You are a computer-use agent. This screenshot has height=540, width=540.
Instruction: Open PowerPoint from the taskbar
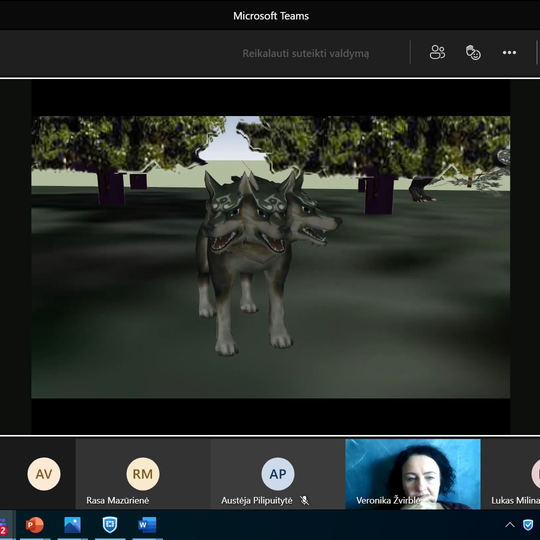coord(35,525)
